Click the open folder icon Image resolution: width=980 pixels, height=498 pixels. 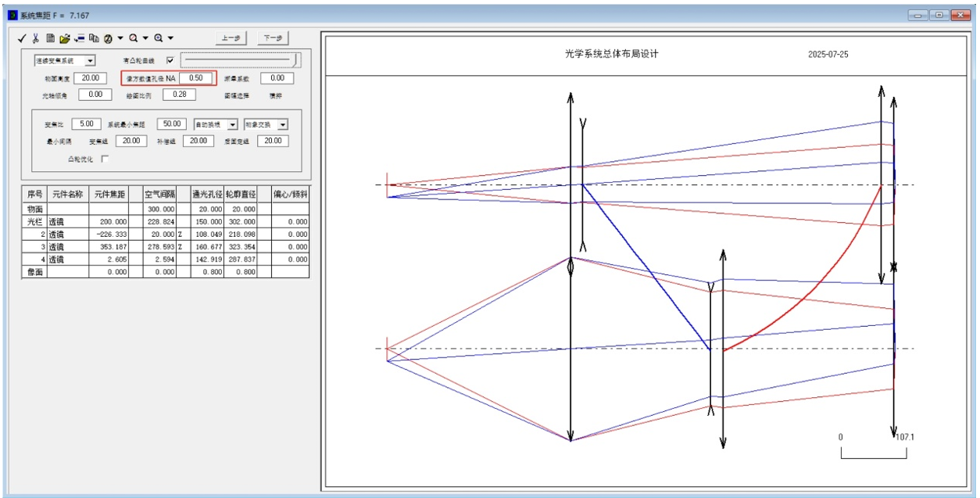64,38
